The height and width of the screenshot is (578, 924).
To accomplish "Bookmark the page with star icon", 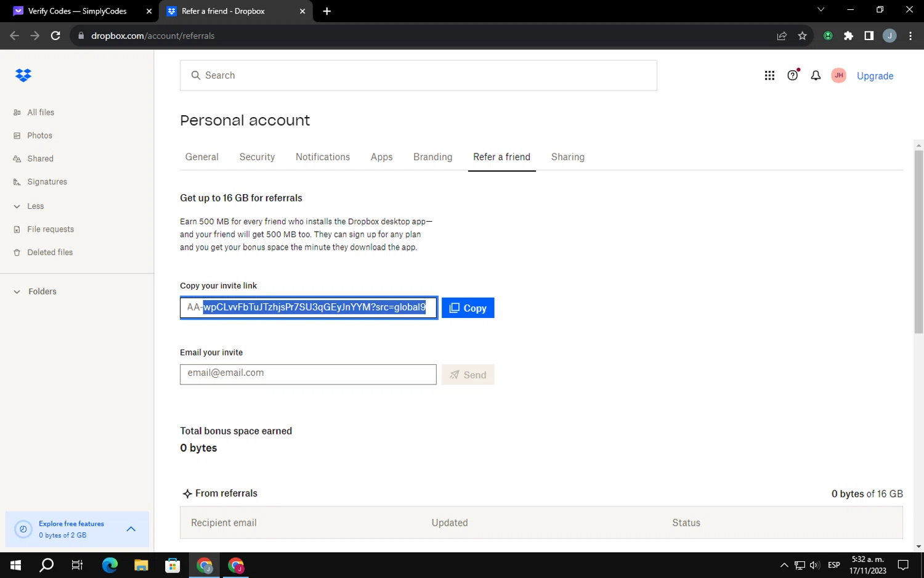I will tap(802, 36).
